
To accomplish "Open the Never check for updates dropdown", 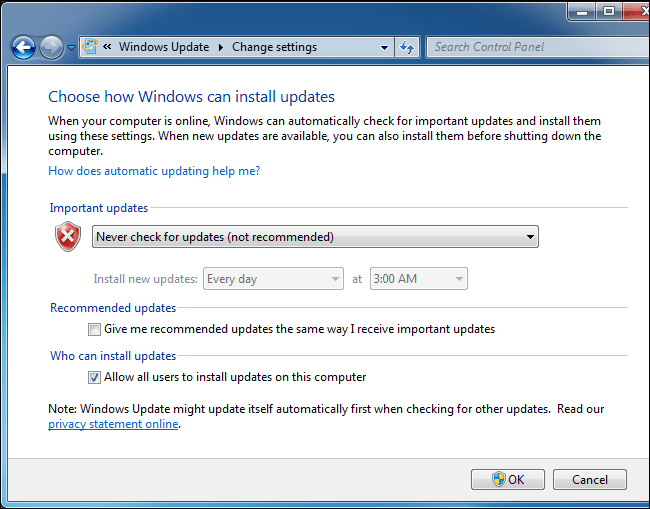I will click(315, 237).
